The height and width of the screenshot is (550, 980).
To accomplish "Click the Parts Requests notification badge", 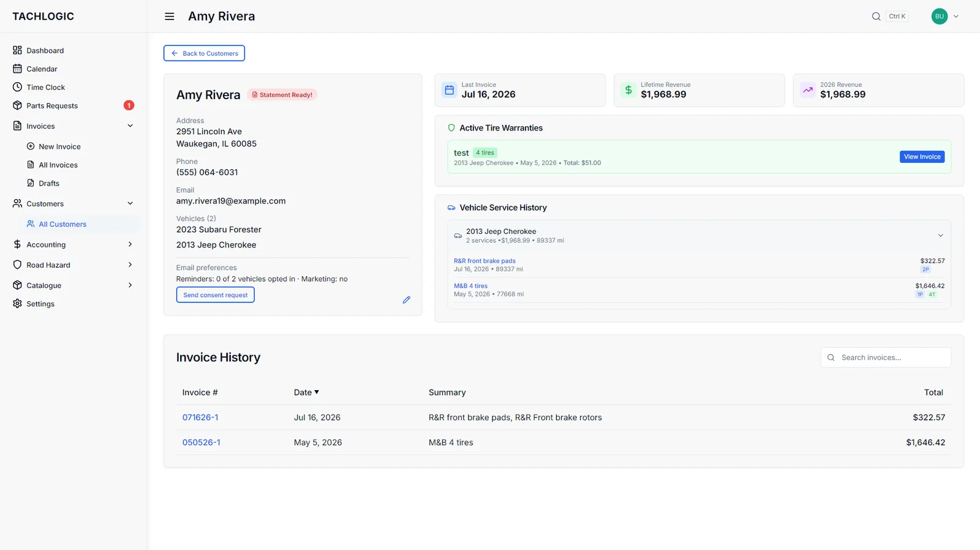I will 129,105.
